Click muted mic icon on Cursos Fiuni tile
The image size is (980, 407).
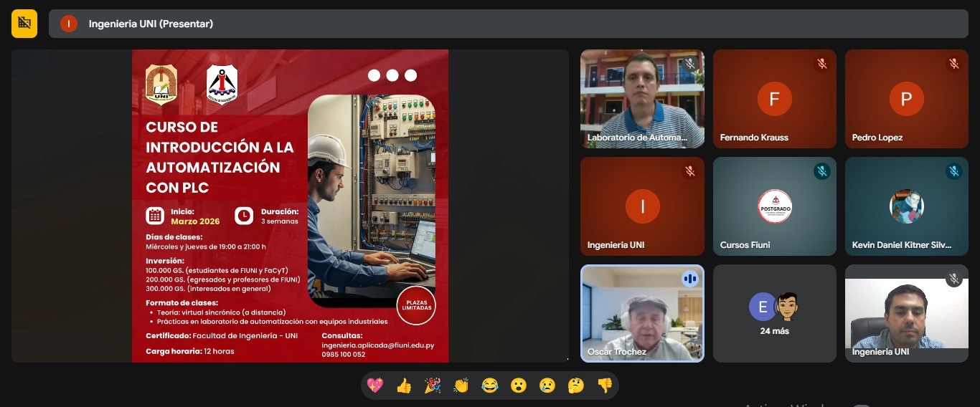(822, 171)
